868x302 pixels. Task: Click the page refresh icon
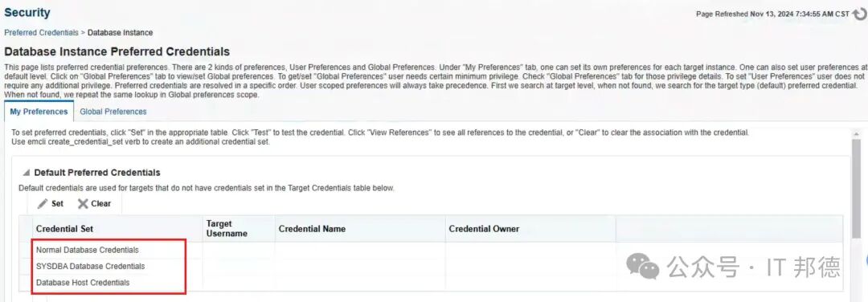860,14
